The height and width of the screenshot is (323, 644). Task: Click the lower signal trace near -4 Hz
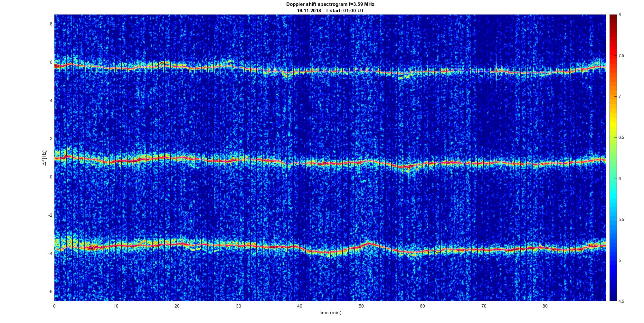coord(330,248)
